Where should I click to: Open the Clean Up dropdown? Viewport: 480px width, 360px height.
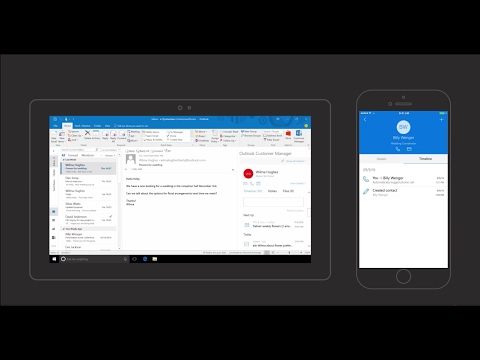point(75,136)
